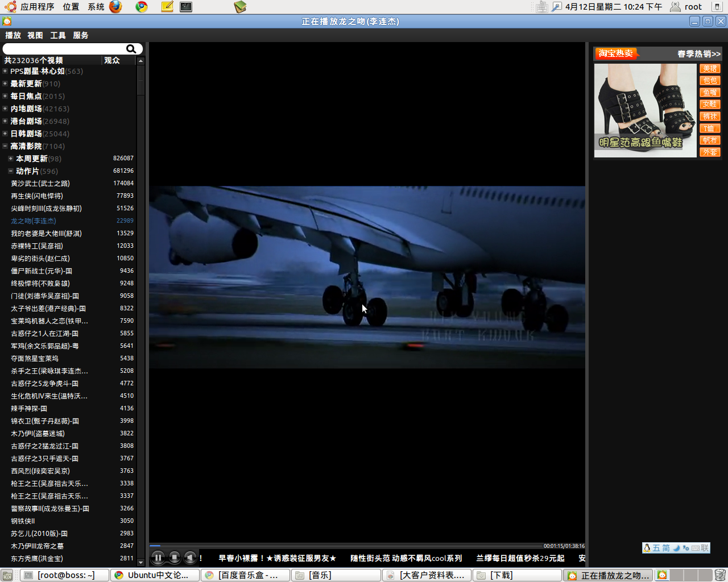
Task: Launch Chrome from the top panel
Action: click(x=142, y=7)
